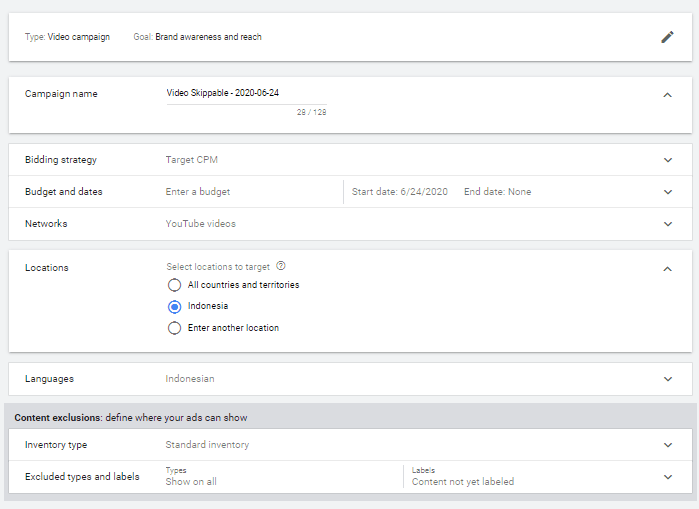Click the pencil edit icon for campaign type
This screenshot has height=509, width=699.
667,37
